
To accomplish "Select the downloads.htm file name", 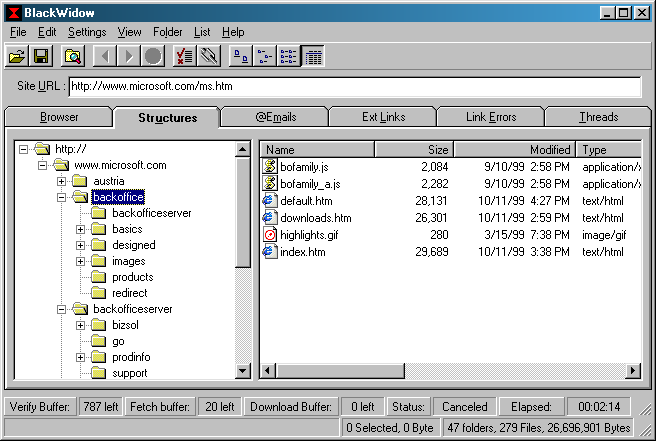I will [316, 218].
